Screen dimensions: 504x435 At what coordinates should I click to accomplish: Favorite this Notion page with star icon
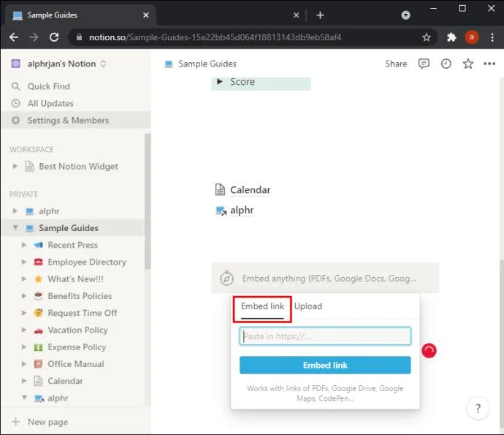pyautogui.click(x=468, y=64)
